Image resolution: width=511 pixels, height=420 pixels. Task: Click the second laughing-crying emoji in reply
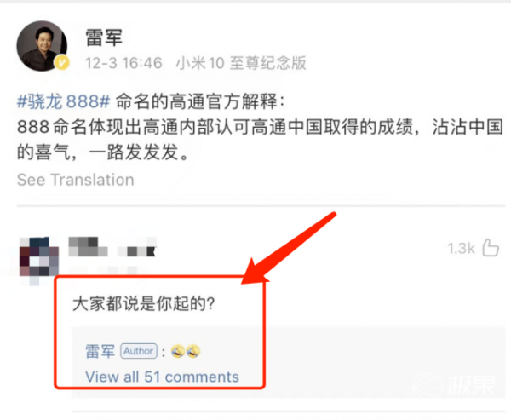(193, 351)
